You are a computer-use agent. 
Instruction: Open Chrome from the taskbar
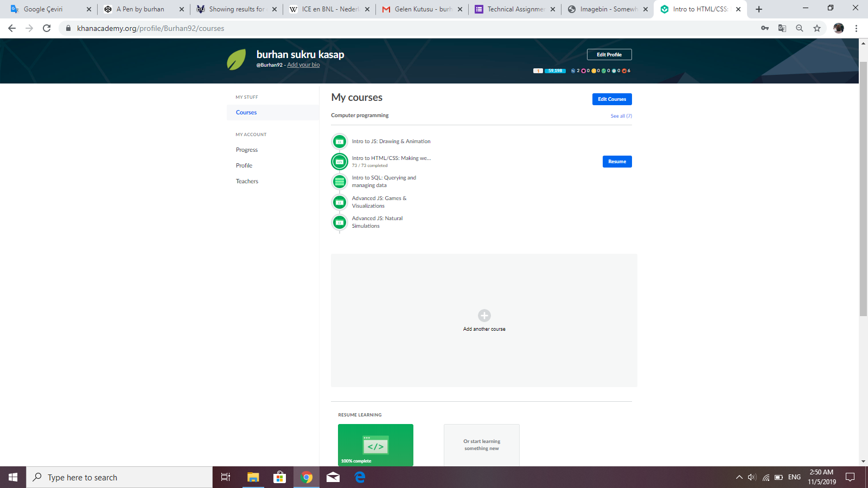307,477
